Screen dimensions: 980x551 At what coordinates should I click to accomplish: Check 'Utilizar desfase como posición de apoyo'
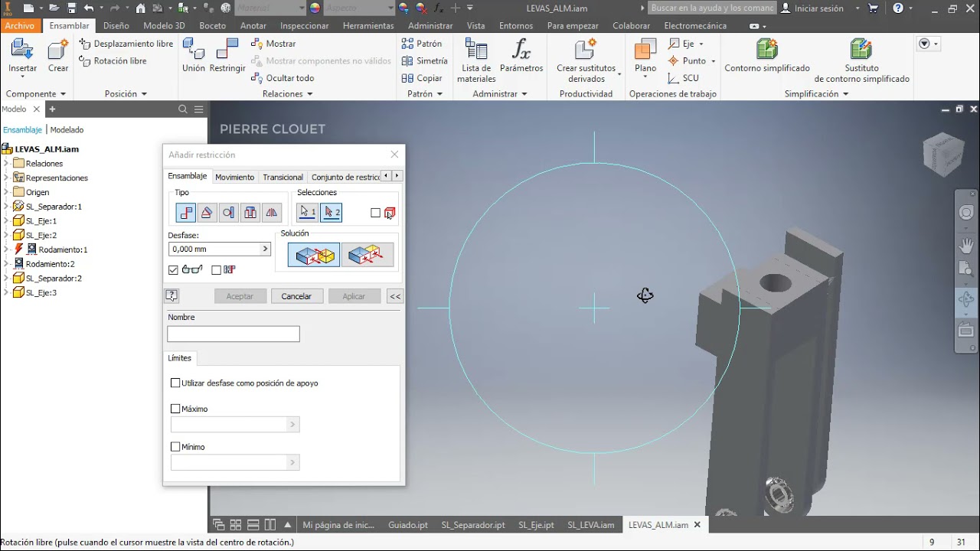click(175, 383)
